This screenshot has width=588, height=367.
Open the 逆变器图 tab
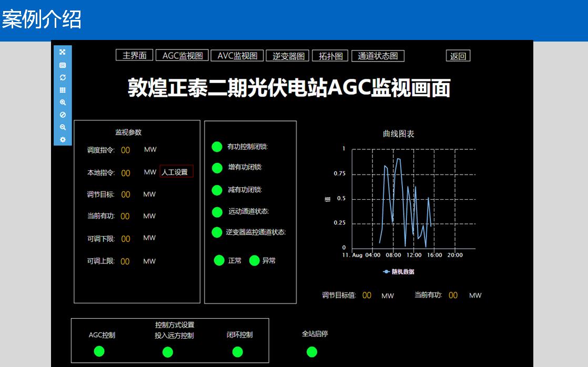288,56
